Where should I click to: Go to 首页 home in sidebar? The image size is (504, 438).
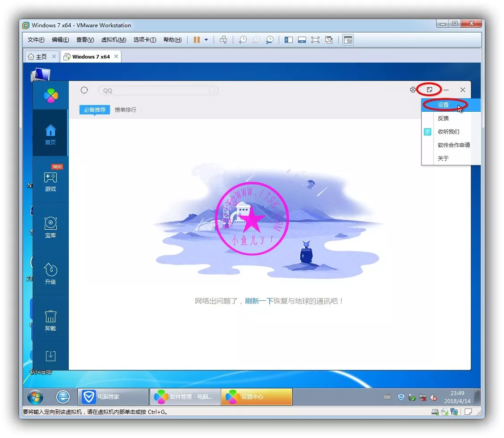point(50,135)
